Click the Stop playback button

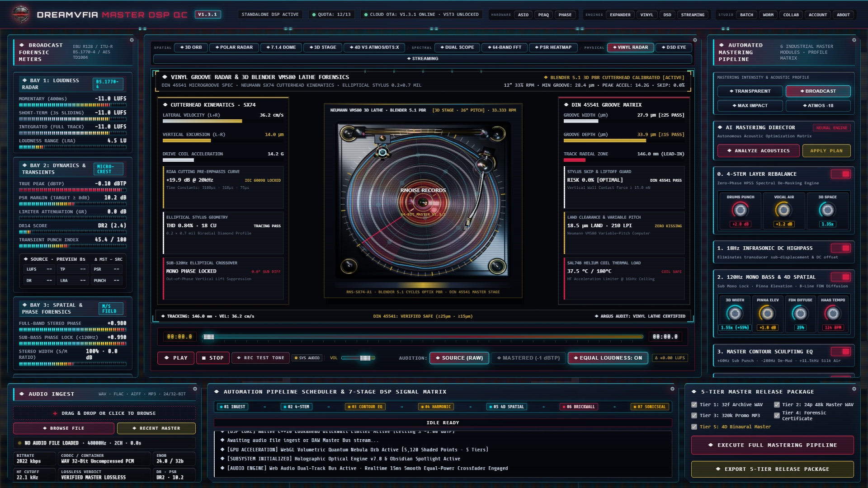click(x=212, y=358)
